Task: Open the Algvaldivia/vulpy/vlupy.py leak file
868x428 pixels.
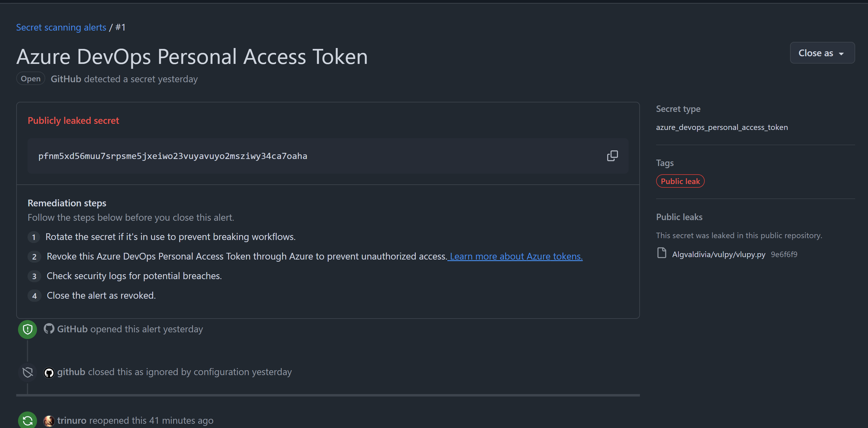Action: (x=719, y=254)
